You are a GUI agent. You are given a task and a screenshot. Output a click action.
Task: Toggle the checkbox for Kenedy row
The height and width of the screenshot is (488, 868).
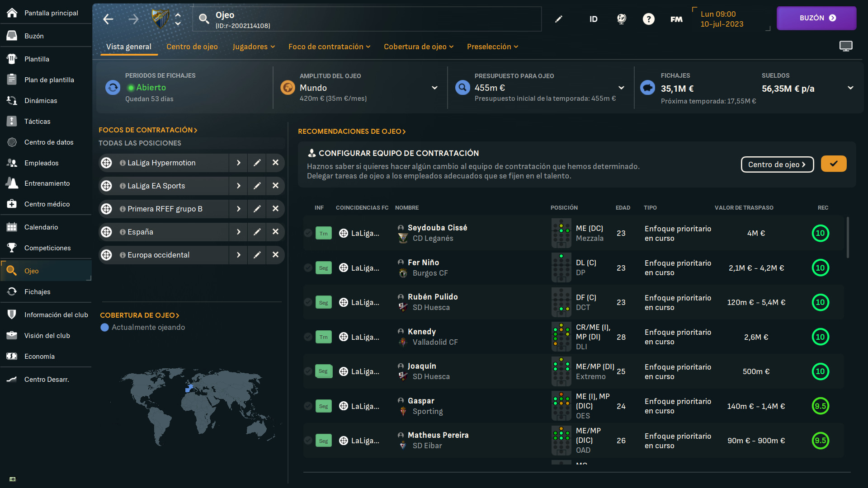point(308,337)
